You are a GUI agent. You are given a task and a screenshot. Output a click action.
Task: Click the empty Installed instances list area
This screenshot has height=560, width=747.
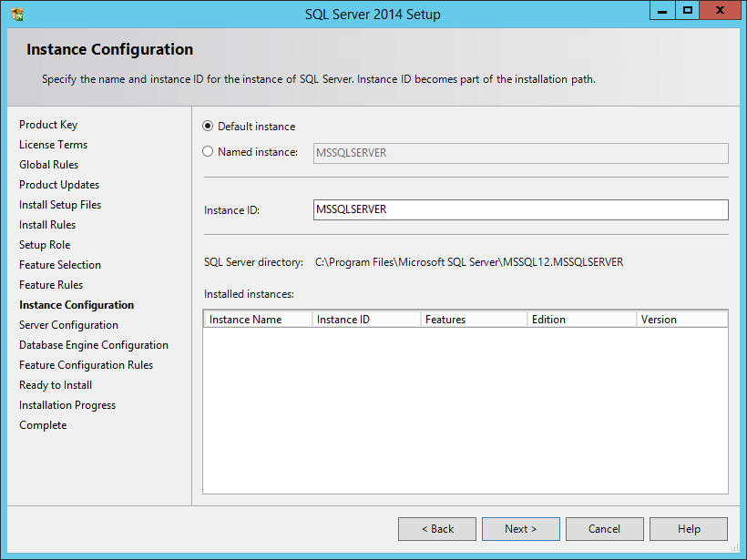click(x=466, y=410)
